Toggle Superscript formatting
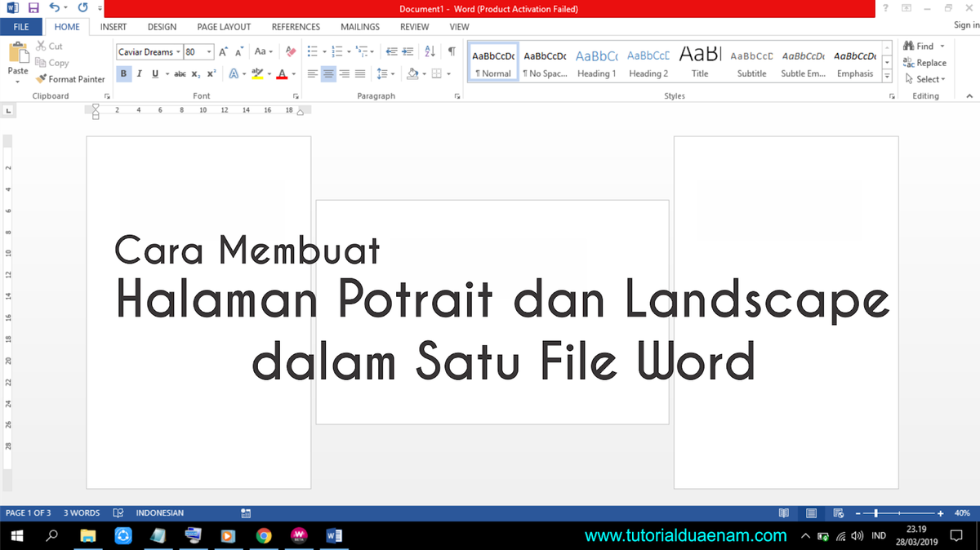Viewport: 980px width, 550px height. click(212, 73)
